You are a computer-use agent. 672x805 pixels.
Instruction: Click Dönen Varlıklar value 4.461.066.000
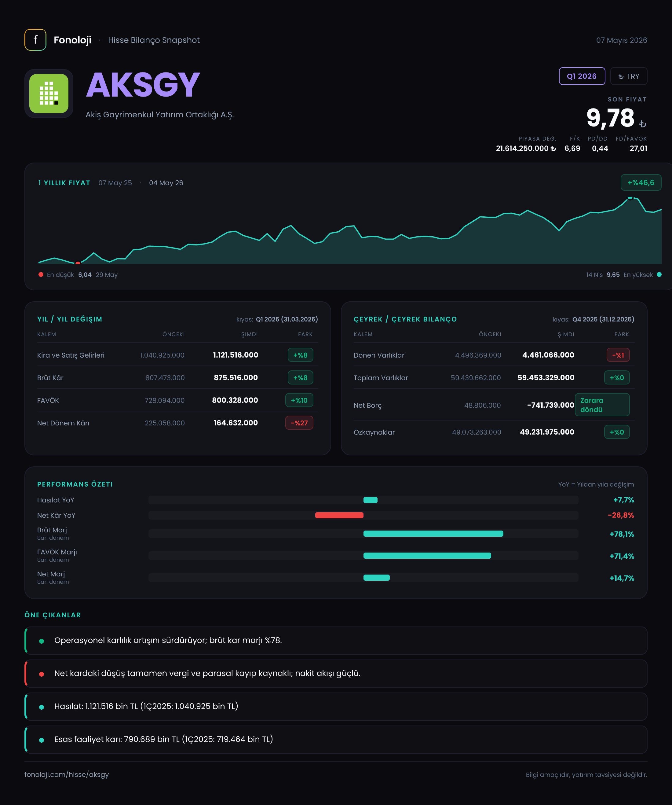pos(548,355)
